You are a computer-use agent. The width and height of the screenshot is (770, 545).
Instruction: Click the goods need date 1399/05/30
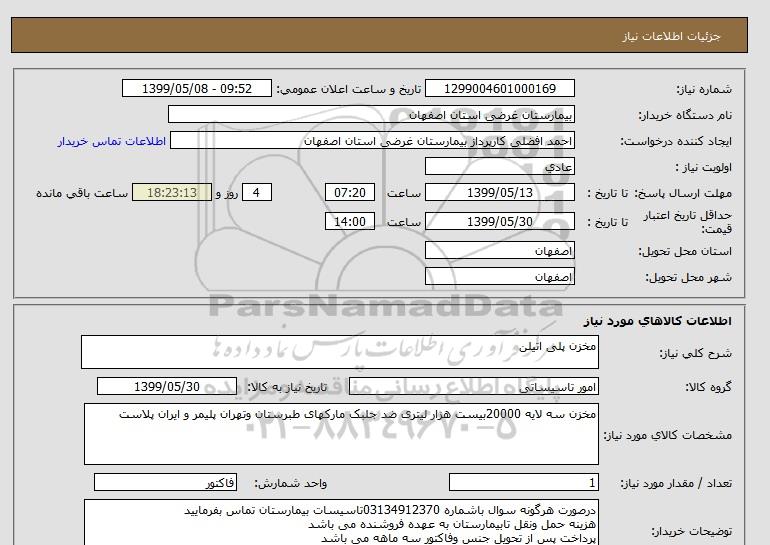click(x=167, y=386)
